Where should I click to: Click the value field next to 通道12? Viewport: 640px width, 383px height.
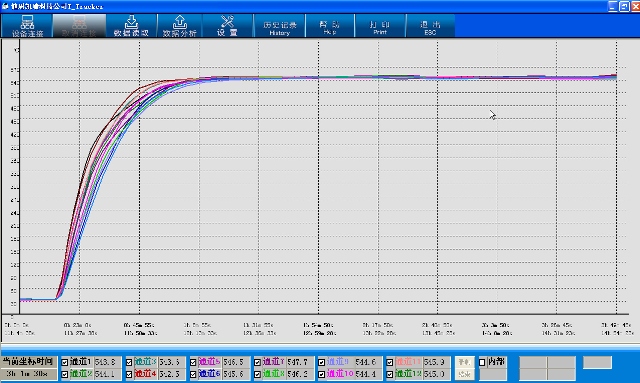coord(436,374)
